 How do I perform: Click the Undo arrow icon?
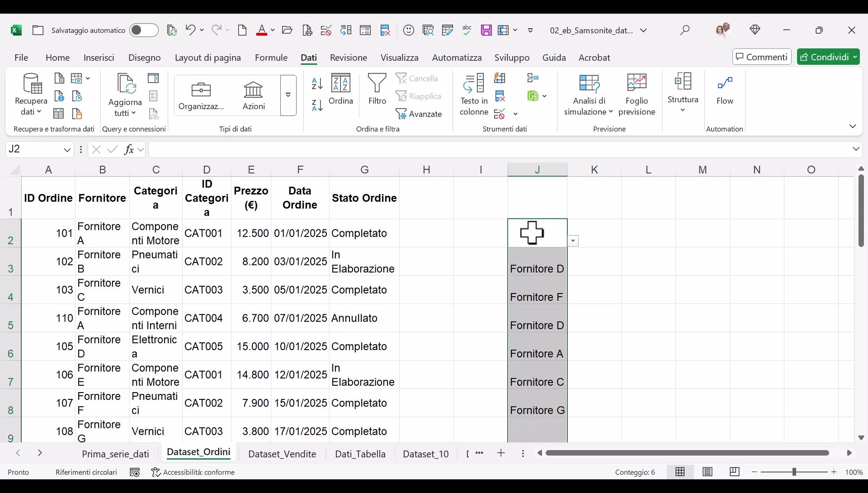[190, 30]
